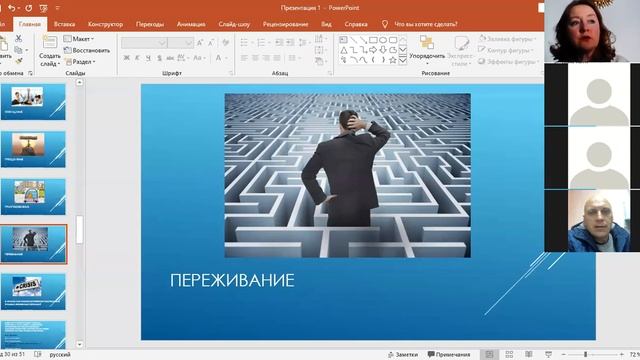Click the Заметки button in status bar

[x=403, y=354]
